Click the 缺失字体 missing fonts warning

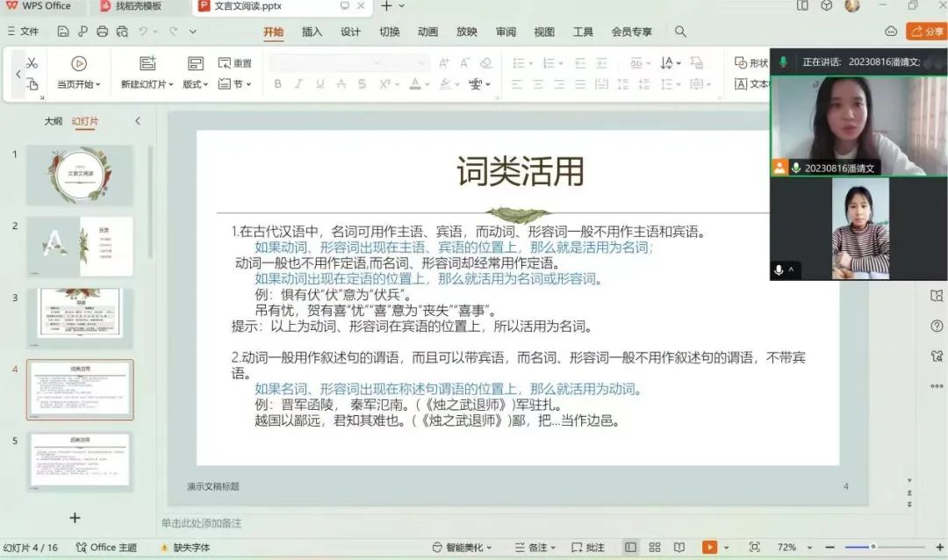tap(183, 548)
